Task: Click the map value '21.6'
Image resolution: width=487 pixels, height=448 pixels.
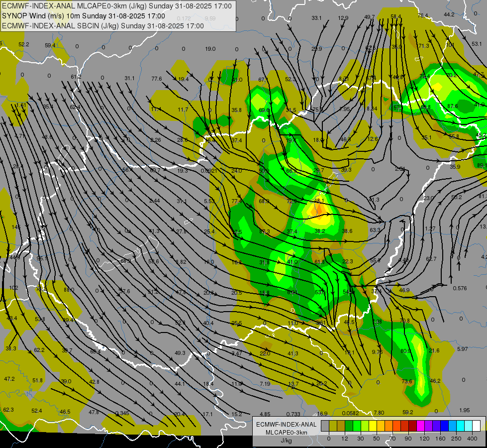Action: pos(434,351)
